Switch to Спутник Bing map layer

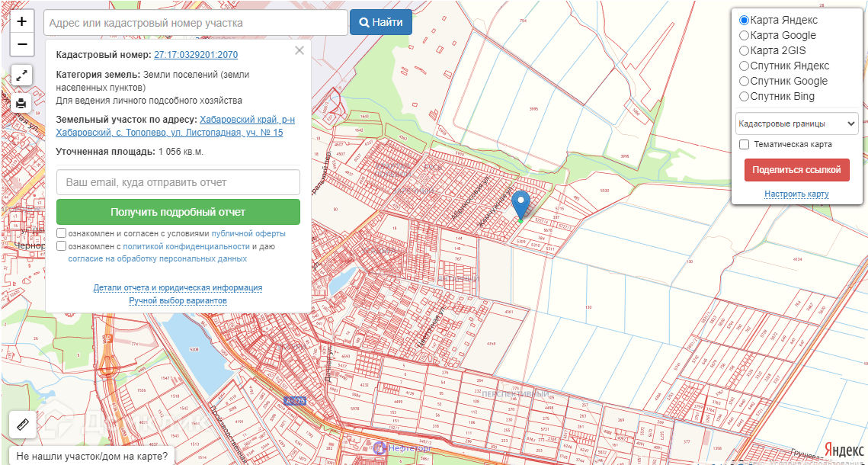(x=745, y=96)
